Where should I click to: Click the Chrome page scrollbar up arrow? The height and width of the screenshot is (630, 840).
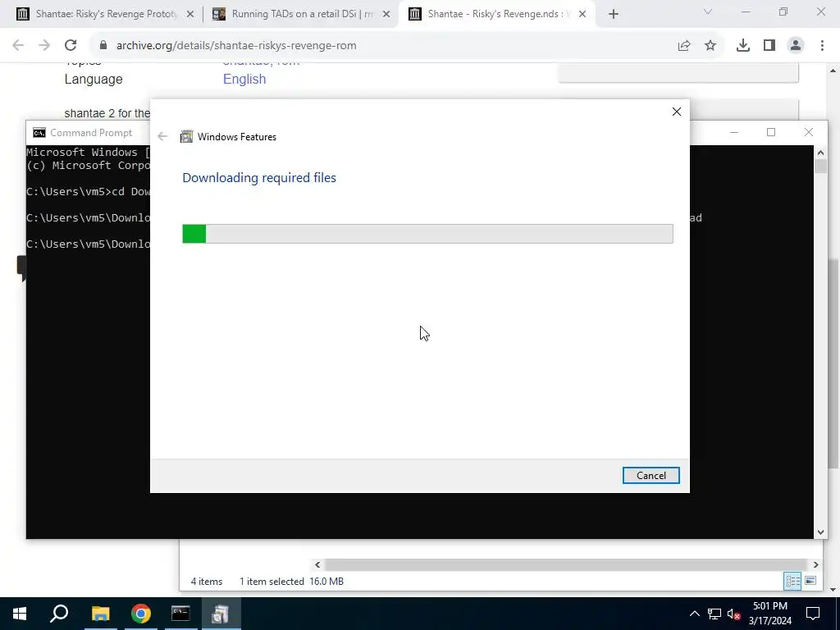tap(833, 71)
